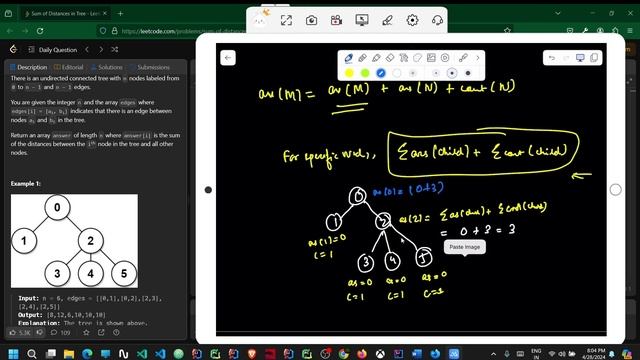
Task: Open the browser hamburger menu
Action: 631,31
